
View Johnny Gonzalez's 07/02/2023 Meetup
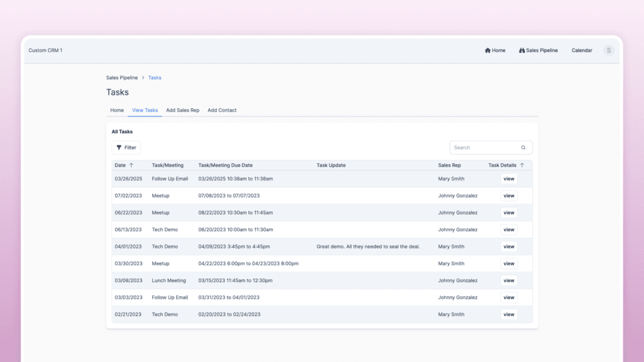509,195
